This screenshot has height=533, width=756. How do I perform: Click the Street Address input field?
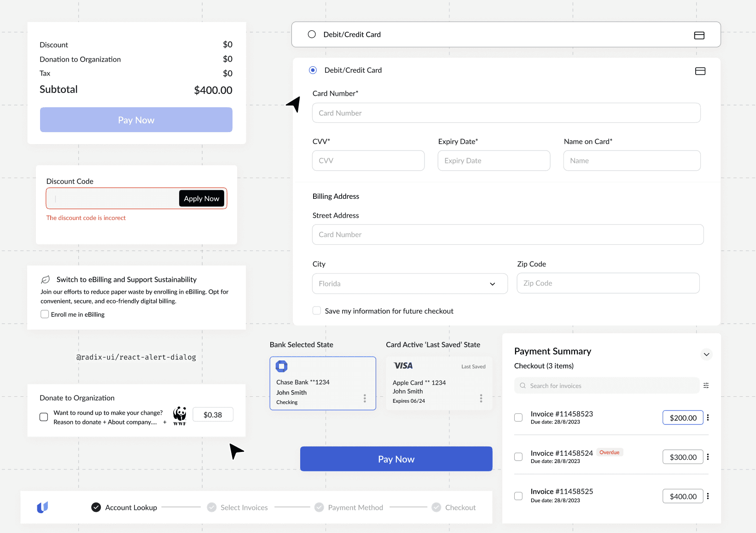click(508, 234)
